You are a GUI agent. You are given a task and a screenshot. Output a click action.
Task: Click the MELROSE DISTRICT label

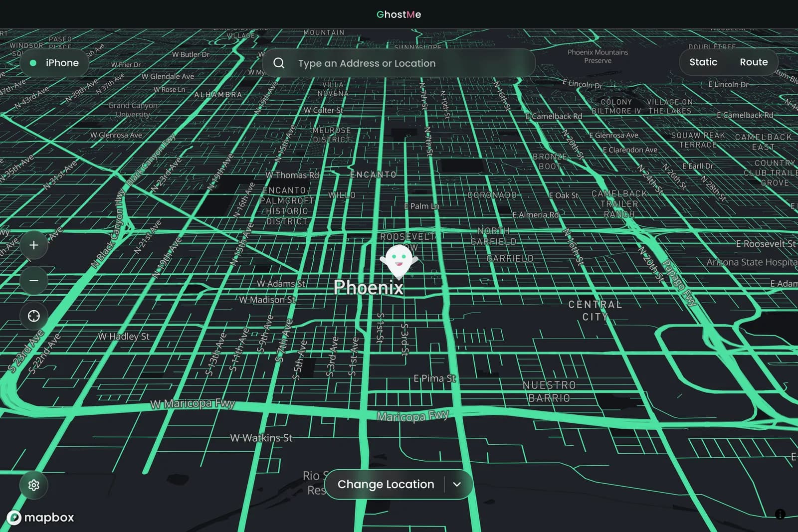(332, 135)
